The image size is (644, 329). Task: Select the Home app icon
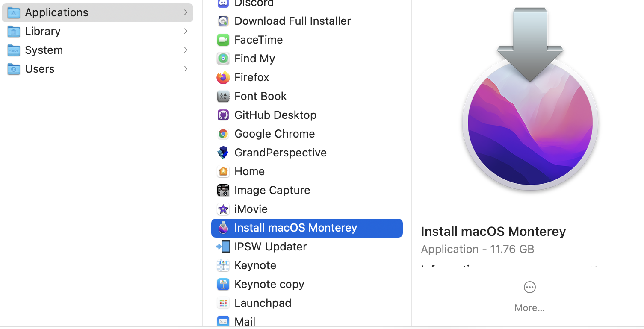coord(223,171)
